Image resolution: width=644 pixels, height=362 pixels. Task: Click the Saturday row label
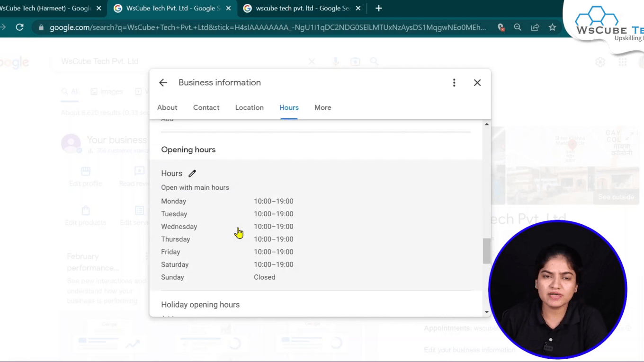[175, 265]
